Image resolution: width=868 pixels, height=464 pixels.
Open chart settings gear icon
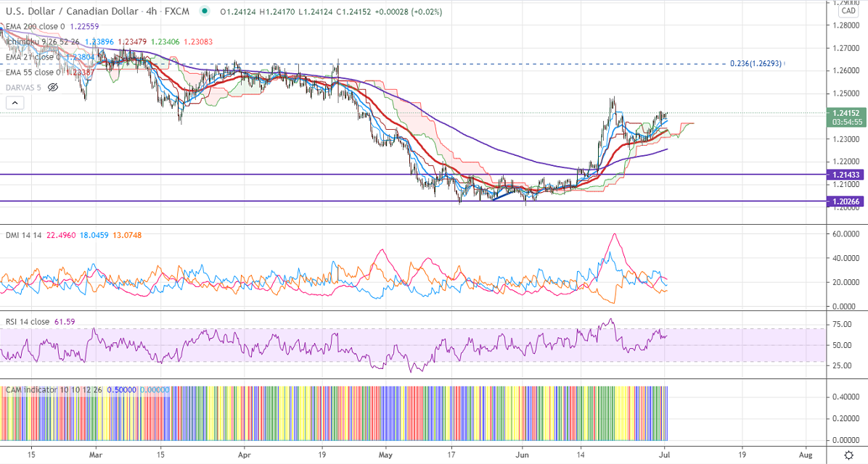pyautogui.click(x=848, y=455)
